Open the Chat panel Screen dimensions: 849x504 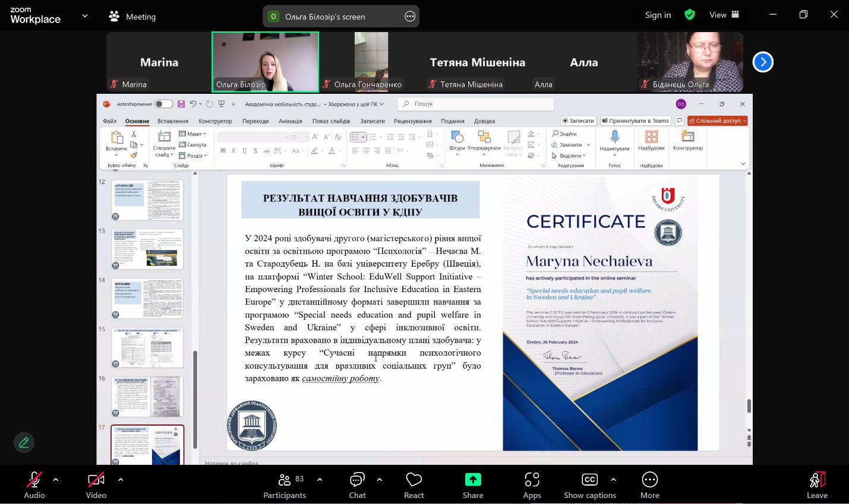[x=357, y=484]
